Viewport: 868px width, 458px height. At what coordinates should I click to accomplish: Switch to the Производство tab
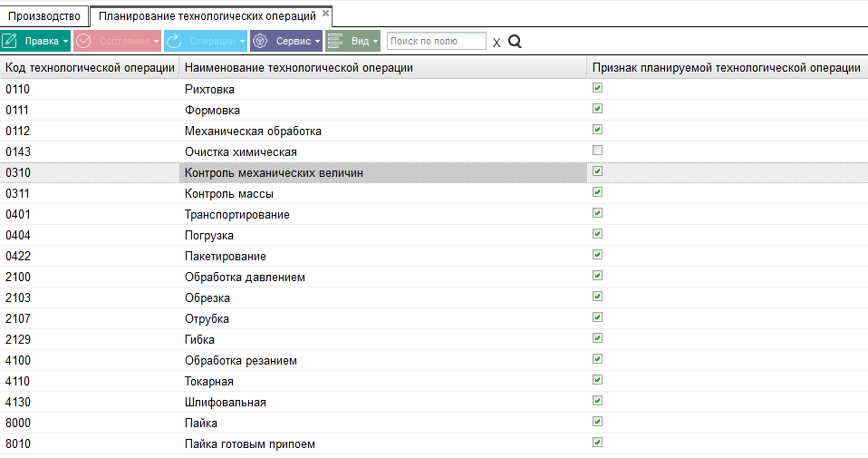click(44, 16)
